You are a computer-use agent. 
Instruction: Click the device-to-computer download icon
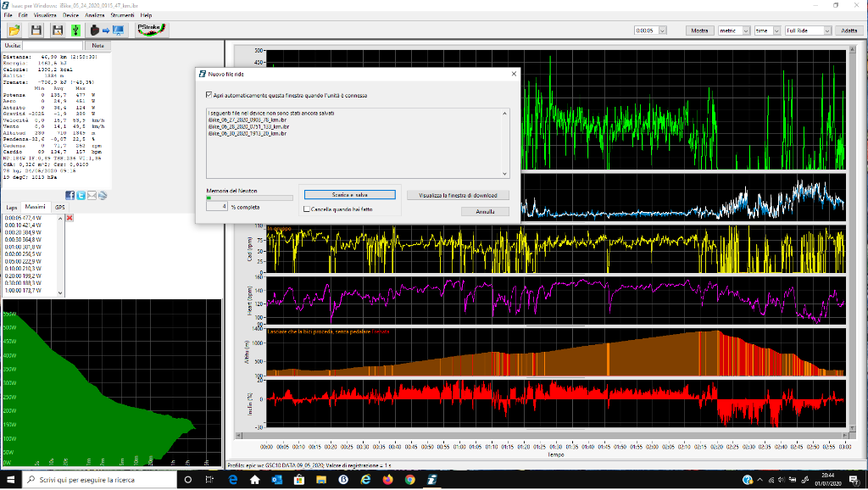(x=106, y=31)
